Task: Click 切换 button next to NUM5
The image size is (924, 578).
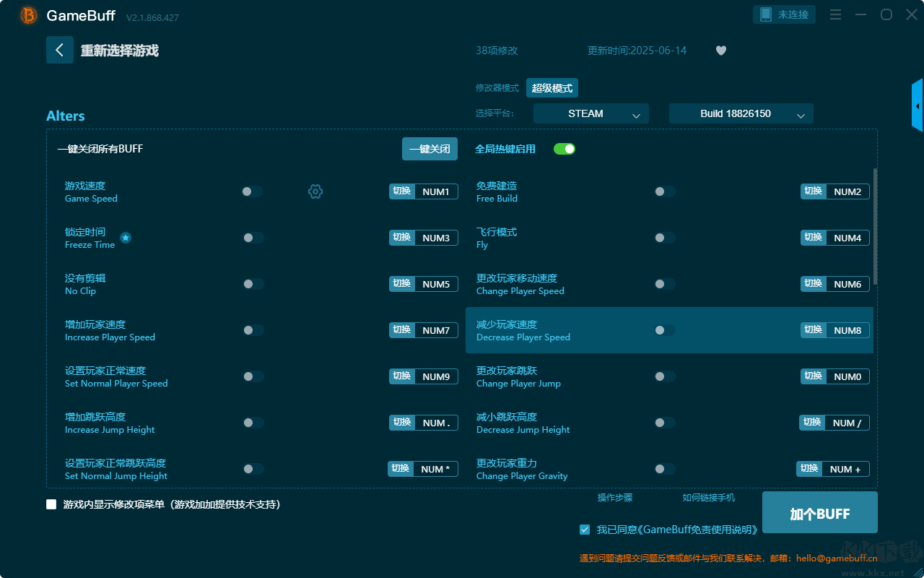Action: (x=402, y=284)
